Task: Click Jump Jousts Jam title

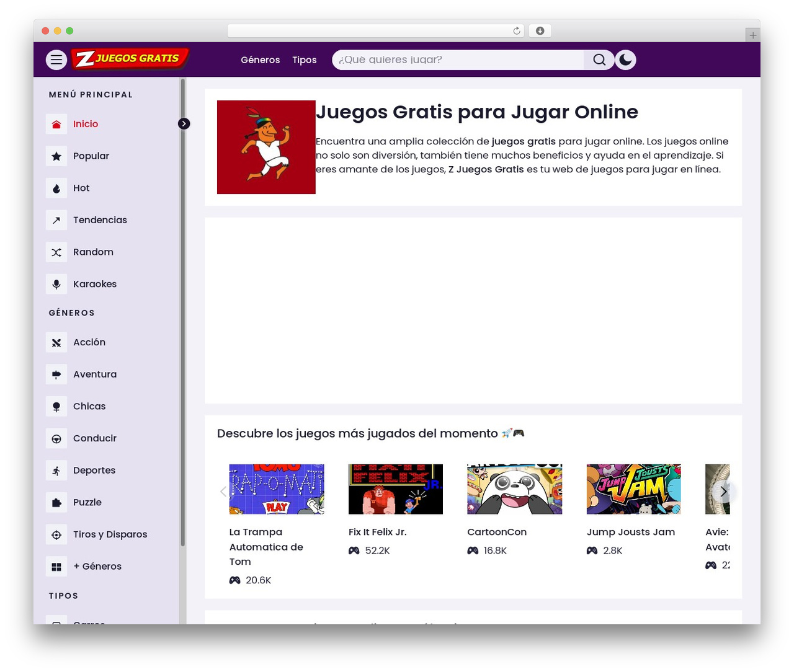Action: coord(631,533)
